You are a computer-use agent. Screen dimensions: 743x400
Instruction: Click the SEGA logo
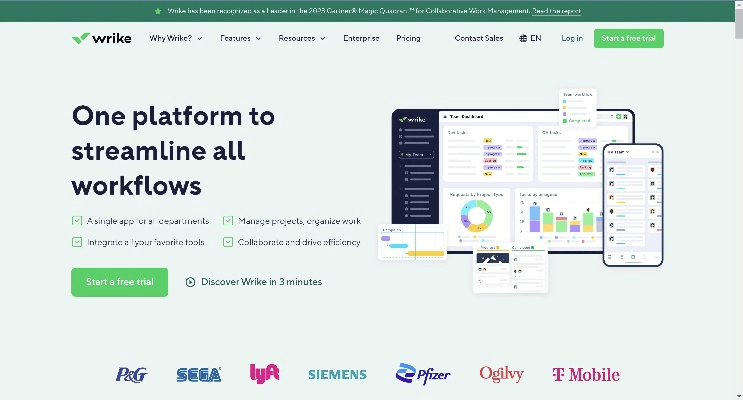[198, 375]
